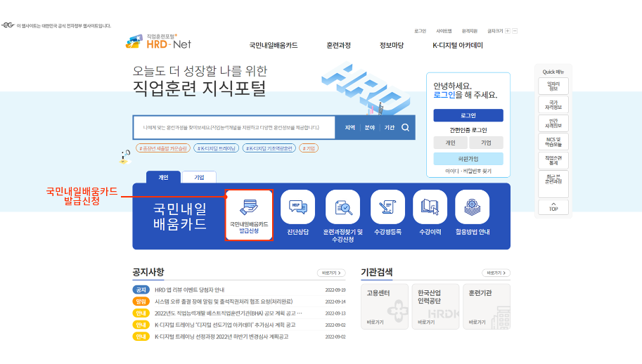The width and height of the screenshot is (642, 364).
Task: Open the 정보마당 top menu
Action: coord(392,46)
